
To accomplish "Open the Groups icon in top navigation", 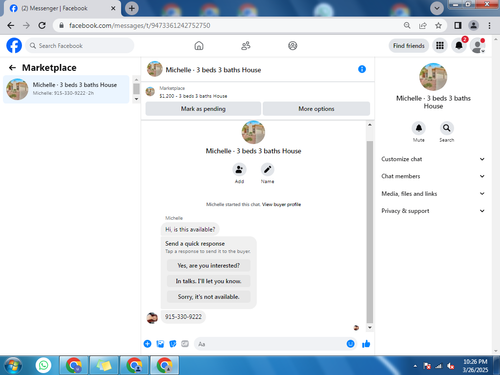I will (x=293, y=46).
